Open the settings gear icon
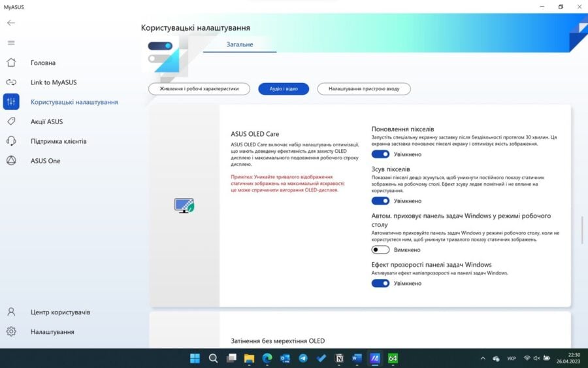The image size is (588, 368). pos(11,331)
